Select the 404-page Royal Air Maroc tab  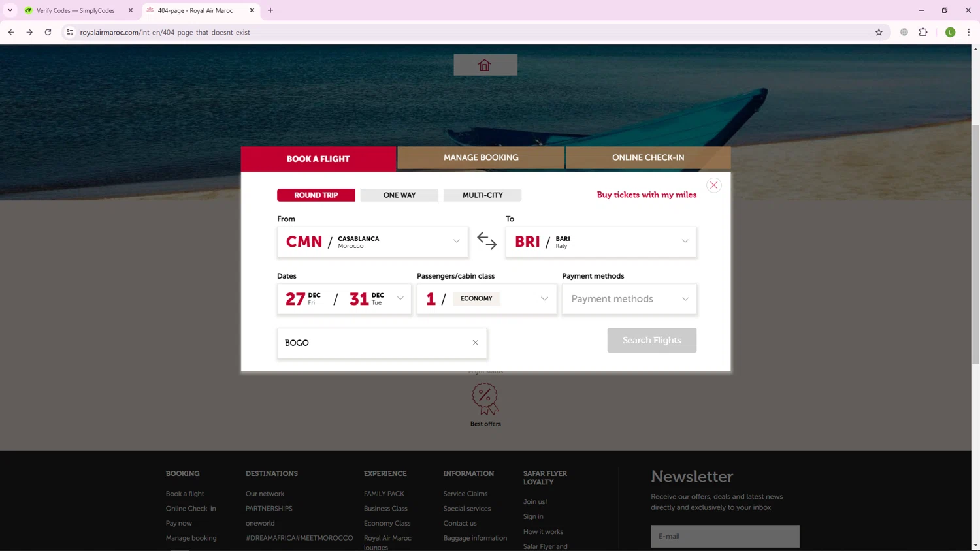[x=195, y=10]
